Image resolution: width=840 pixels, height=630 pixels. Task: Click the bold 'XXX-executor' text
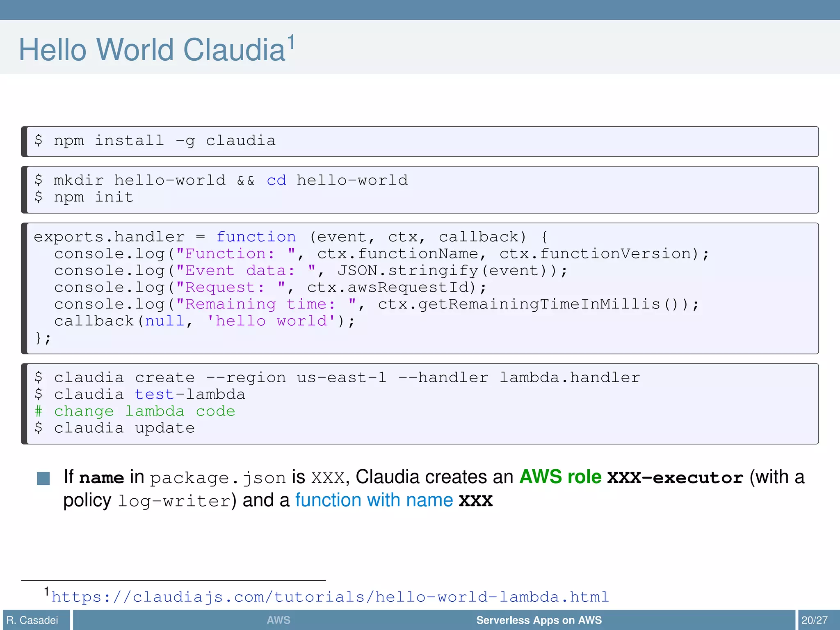675,477
